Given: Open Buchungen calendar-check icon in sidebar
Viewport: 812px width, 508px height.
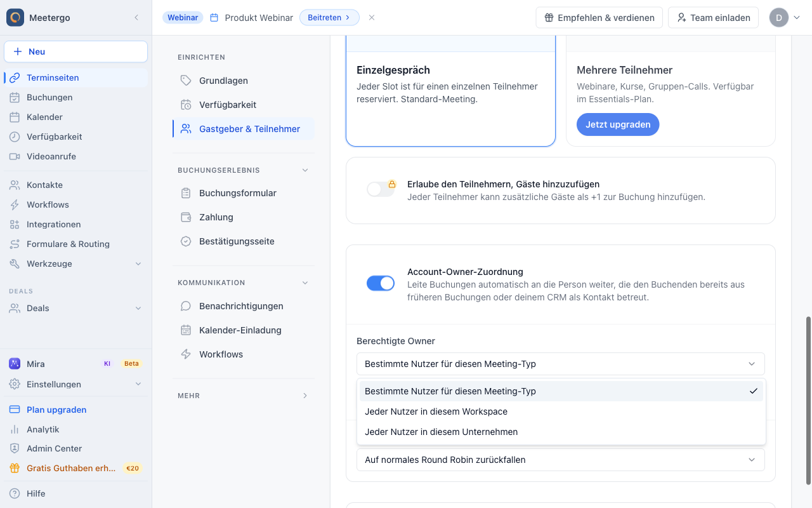Looking at the screenshot, I should click(15, 97).
